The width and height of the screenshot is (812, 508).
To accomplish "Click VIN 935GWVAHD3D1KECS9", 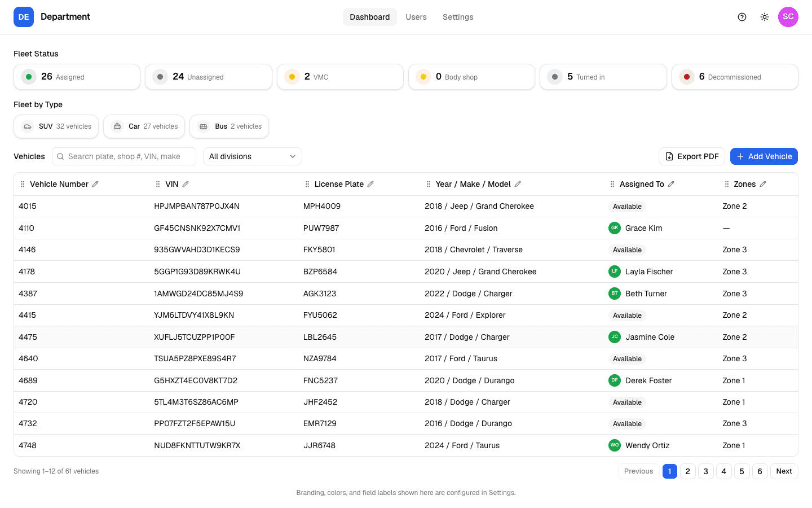I will [197, 249].
